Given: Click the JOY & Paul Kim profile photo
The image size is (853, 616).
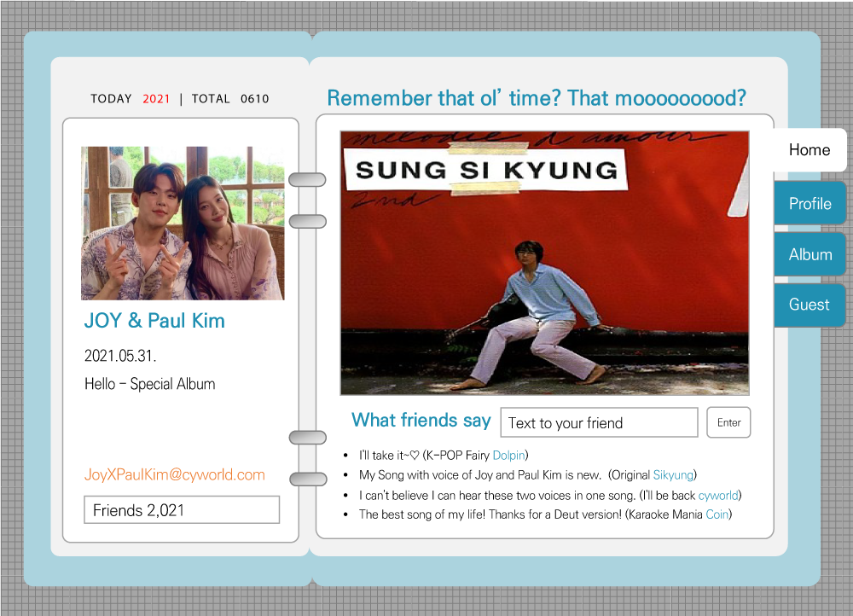Looking at the screenshot, I should click(x=183, y=224).
